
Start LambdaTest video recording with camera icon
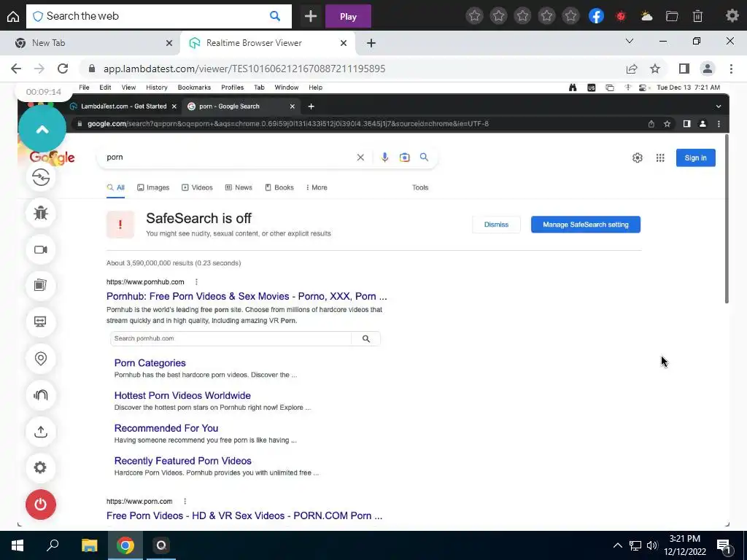click(41, 249)
